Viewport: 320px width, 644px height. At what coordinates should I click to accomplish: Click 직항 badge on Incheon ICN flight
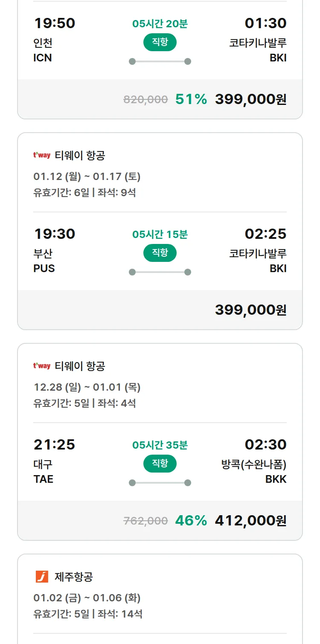[160, 42]
